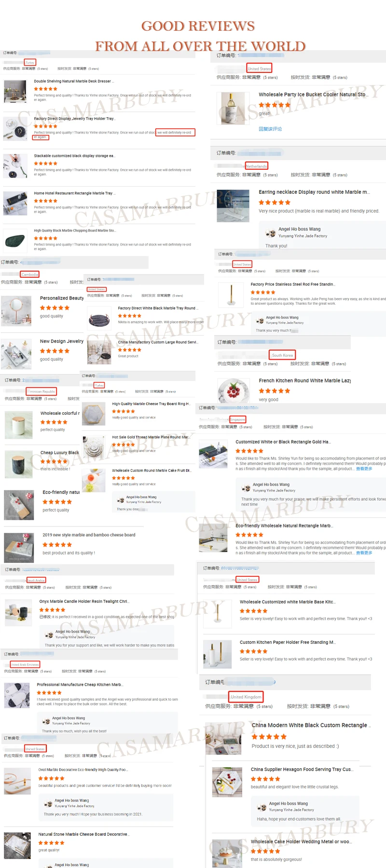Screen dimensions: 386x868
Task: Click the star rating under French Kitchen Round White Marble
Action: pos(275,391)
